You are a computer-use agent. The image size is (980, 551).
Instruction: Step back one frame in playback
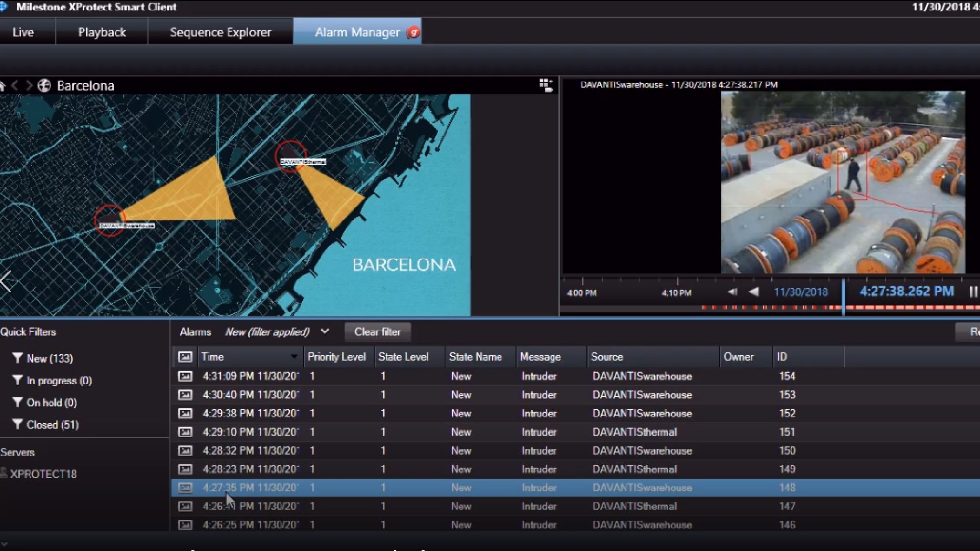[732, 292]
